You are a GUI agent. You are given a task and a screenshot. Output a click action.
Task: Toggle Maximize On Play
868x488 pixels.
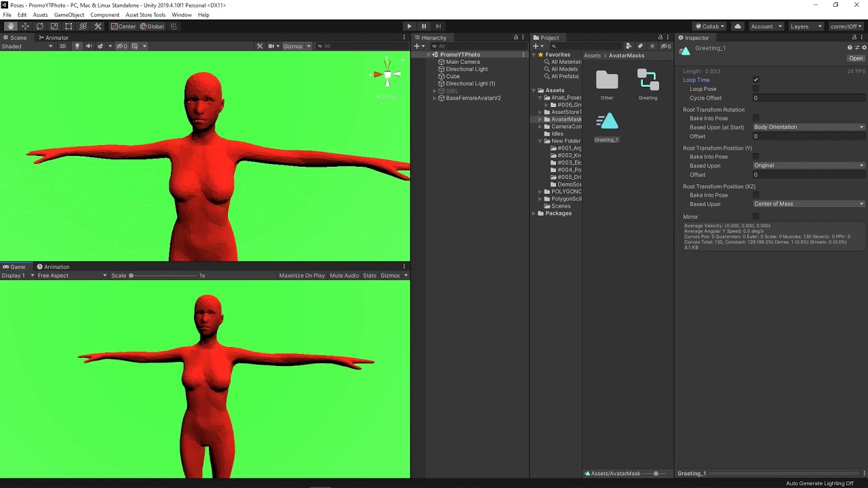[302, 276]
